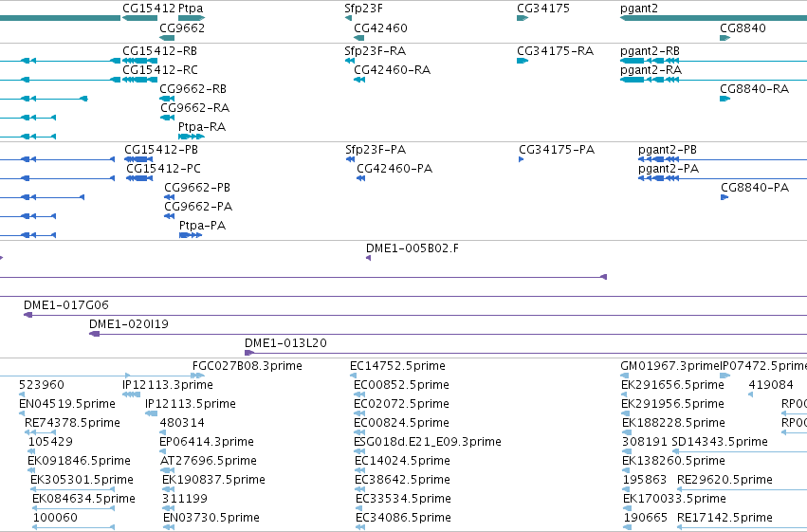807x532 pixels.
Task: Click the pgant2 gene label
Action: 639,9
